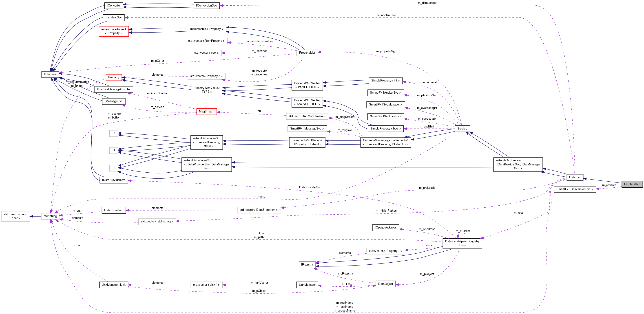Open the Service class node
The width and height of the screenshot is (644, 314).
(x=462, y=128)
